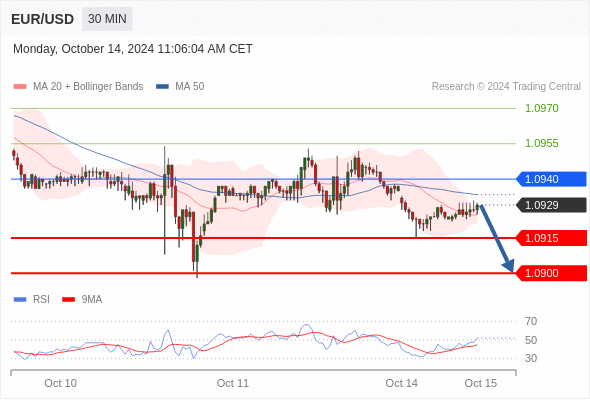Image resolution: width=590 pixels, height=400 pixels.
Task: Click the green 1.0970 resistance label
Action: click(541, 108)
